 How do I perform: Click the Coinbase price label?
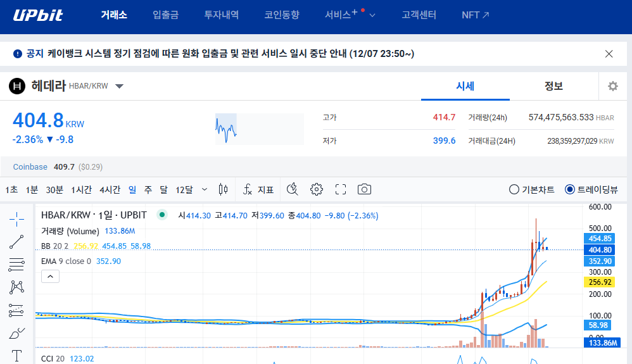tap(30, 167)
